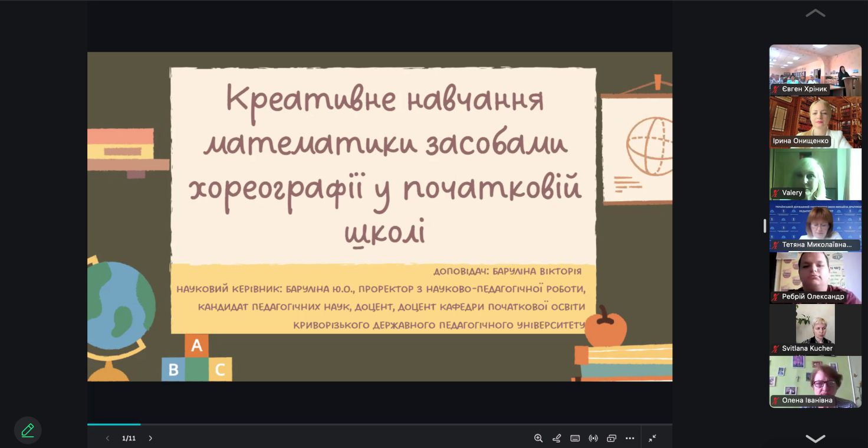Select Євген Хріник's video thumbnail
Image resolution: width=868 pixels, height=448 pixels.
coord(815,70)
